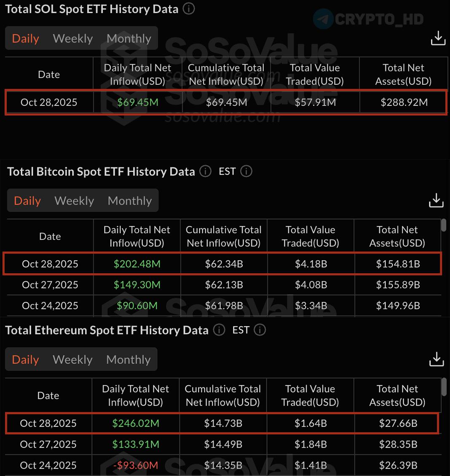
Task: Download the Bitcoin Spot ETF history data
Action: click(436, 200)
